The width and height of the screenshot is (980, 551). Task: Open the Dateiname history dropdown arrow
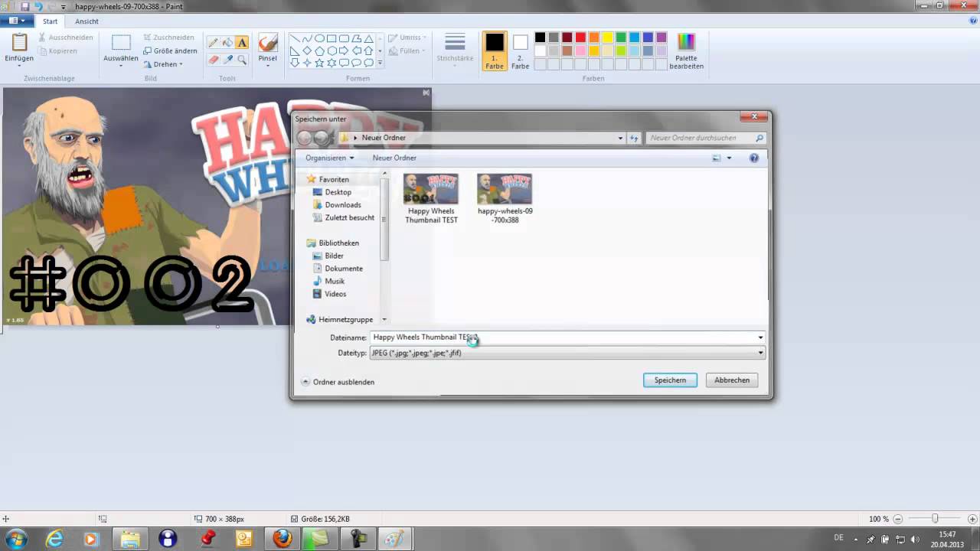tap(760, 337)
